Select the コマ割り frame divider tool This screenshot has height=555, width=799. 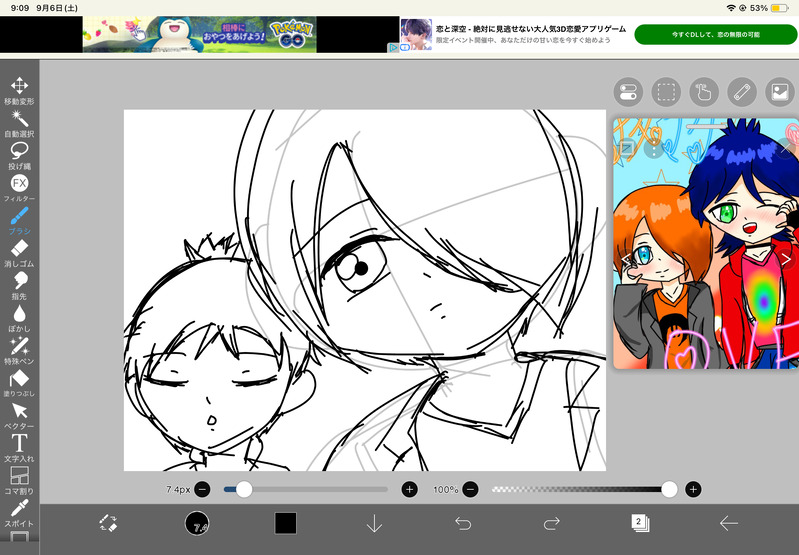[19, 481]
